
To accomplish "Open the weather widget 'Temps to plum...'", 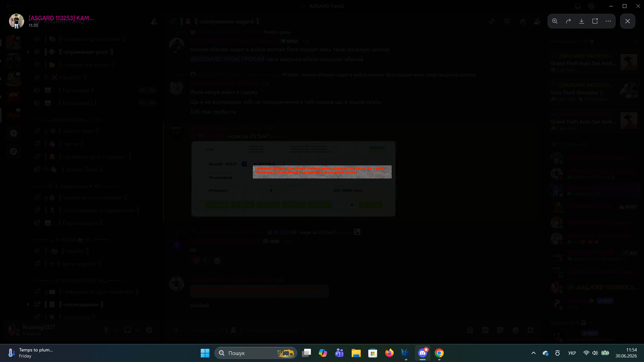I will [31, 353].
